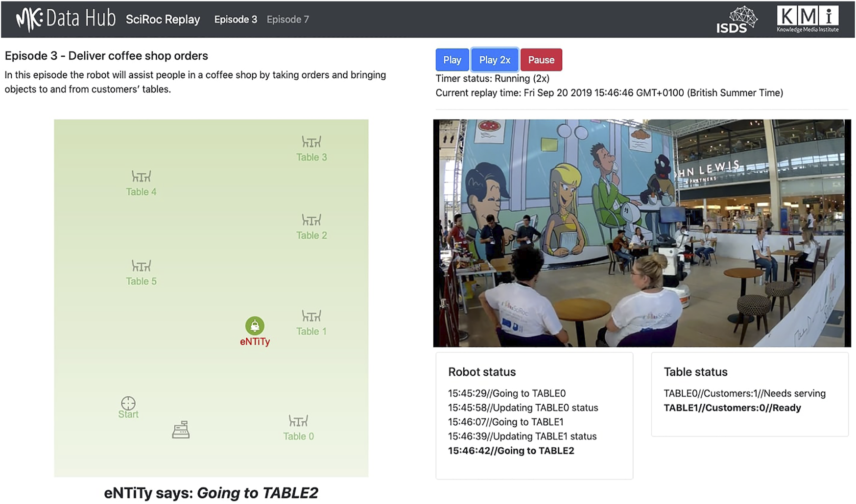Screen dimensions: 856x504
Task: Pause the replay with red Pause button
Action: tap(541, 60)
